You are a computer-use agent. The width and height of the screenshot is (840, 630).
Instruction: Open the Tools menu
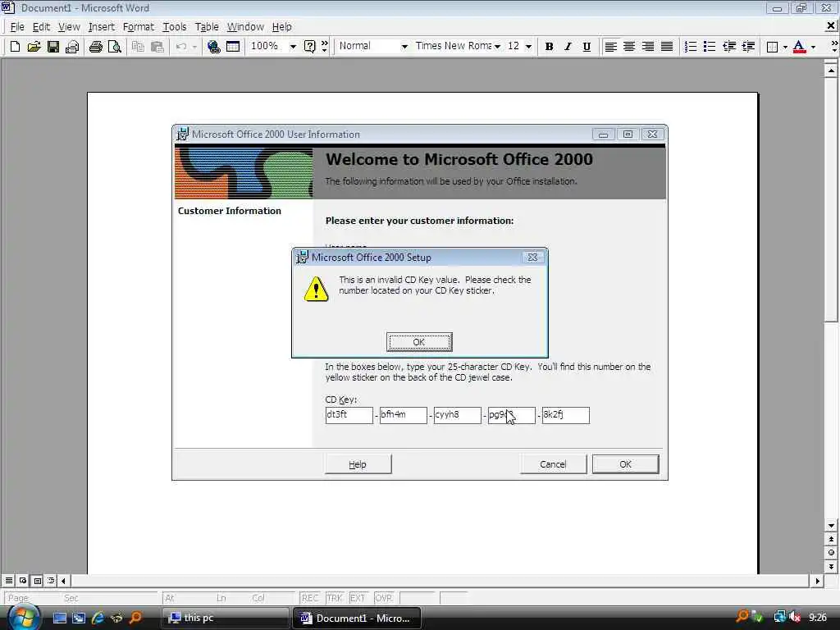coord(175,27)
